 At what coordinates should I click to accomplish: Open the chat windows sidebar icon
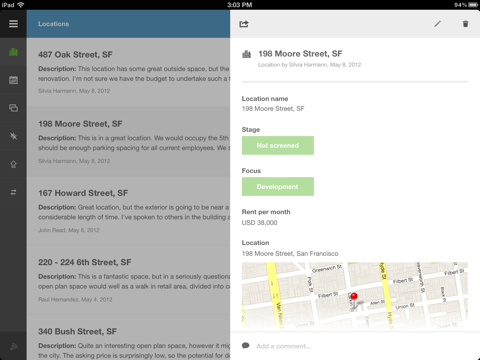click(x=13, y=108)
